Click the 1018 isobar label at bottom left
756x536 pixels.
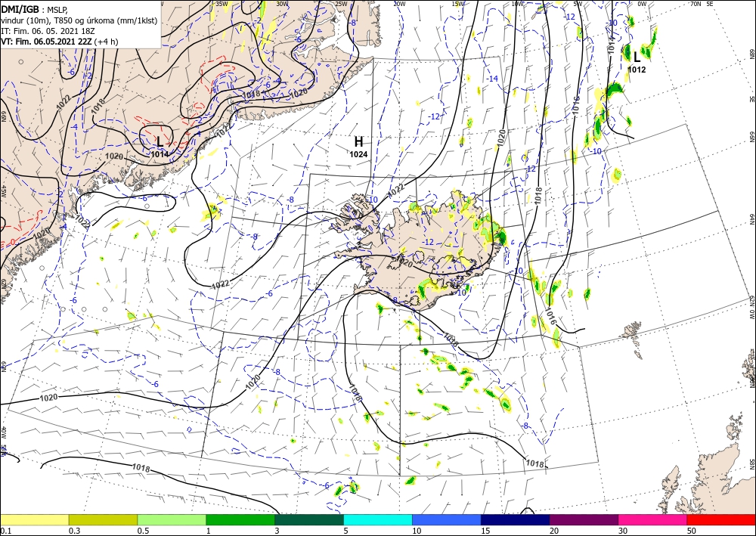click(x=141, y=468)
